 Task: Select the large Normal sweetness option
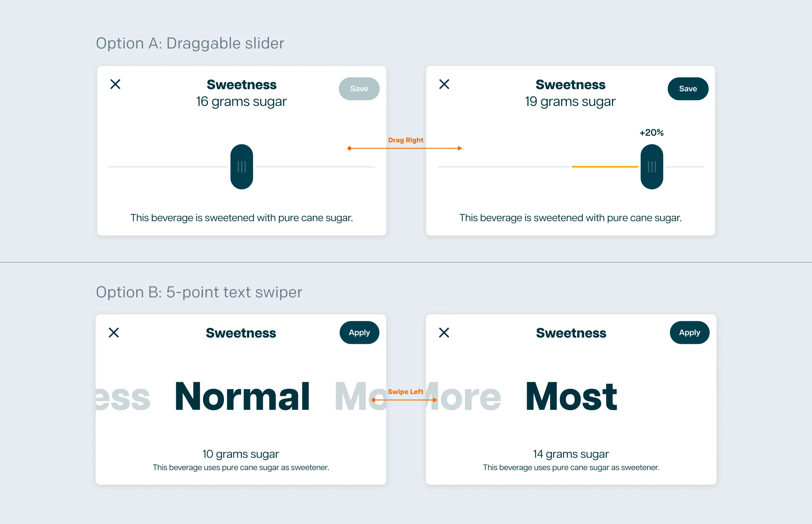pyautogui.click(x=242, y=396)
